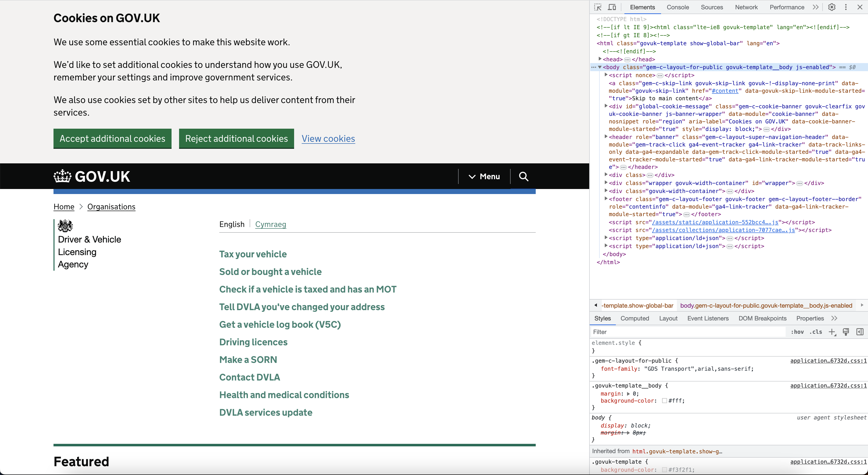Select html.govuk-template breadcrumb in DOM path
The image size is (868, 475).
pyautogui.click(x=637, y=305)
